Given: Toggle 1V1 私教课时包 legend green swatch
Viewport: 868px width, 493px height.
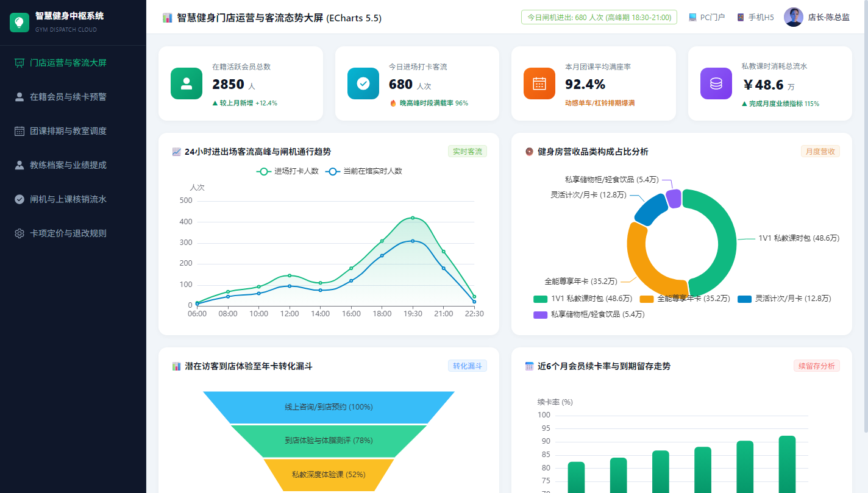Looking at the screenshot, I should click(x=541, y=299).
